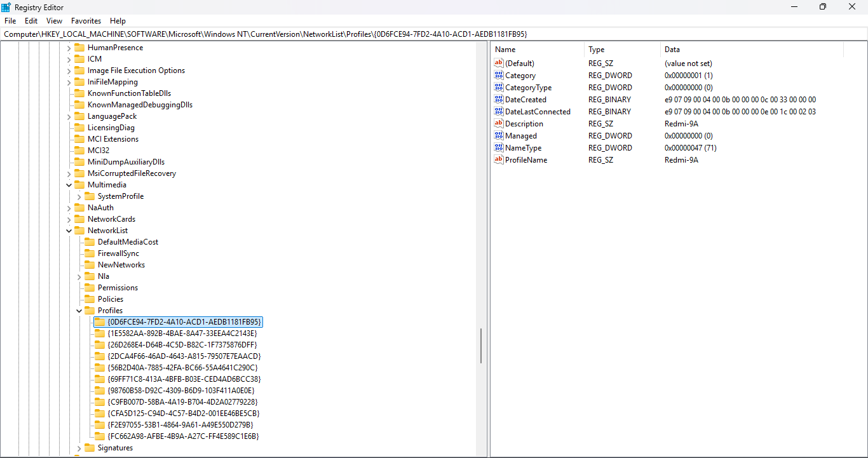The width and height of the screenshot is (868, 458).
Task: Click the DateCreated binary value icon
Action: point(499,100)
